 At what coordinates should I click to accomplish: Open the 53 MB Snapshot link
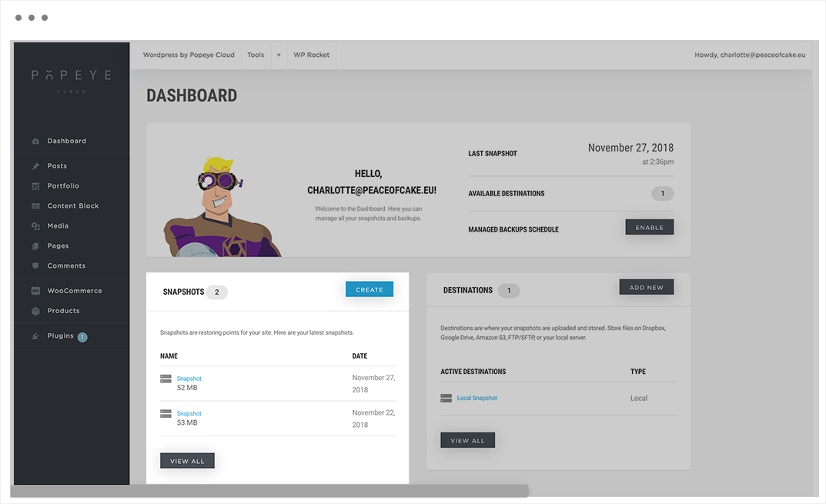189,414
